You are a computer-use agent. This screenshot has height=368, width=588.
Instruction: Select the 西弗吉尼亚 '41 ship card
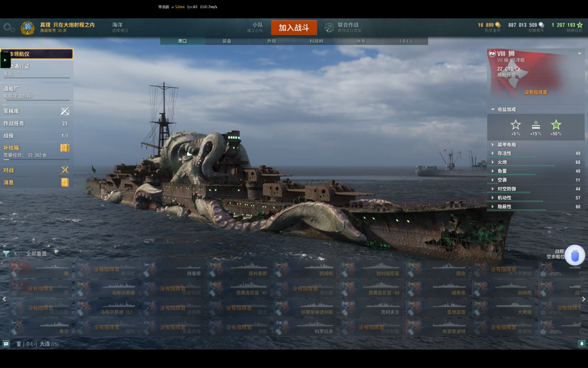240,288
